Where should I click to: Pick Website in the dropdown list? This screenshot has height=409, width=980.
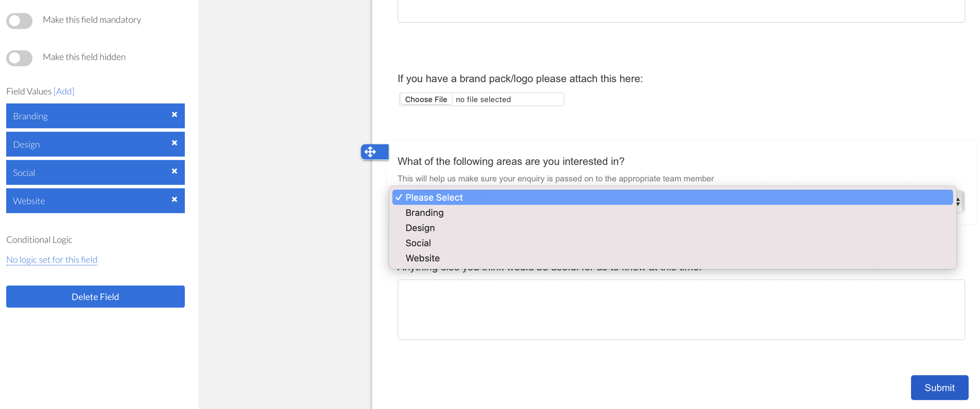coord(422,258)
